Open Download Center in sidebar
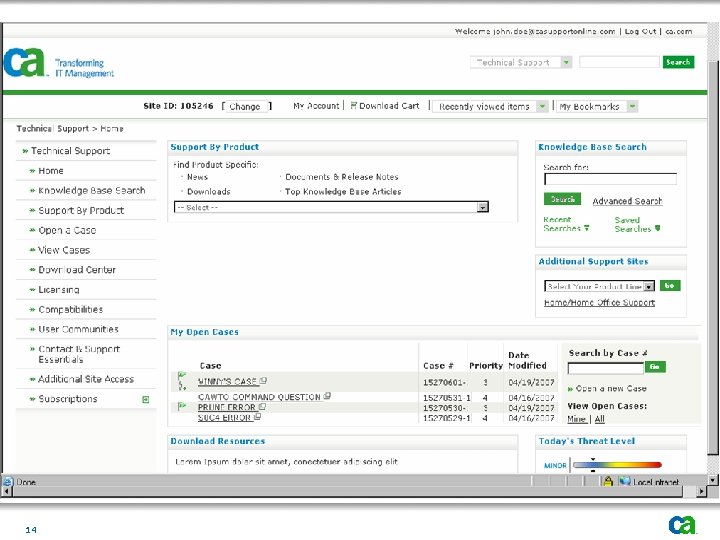Screen dimensions: 720x540 coord(77,270)
